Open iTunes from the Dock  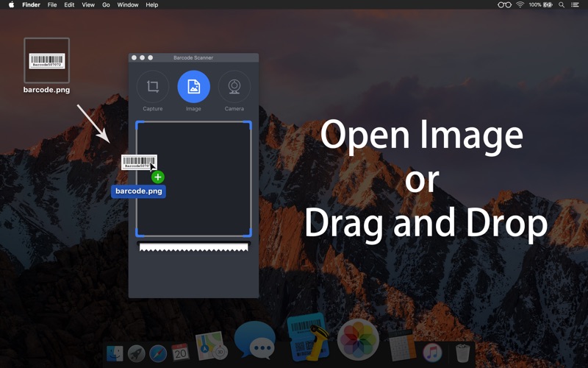432,353
